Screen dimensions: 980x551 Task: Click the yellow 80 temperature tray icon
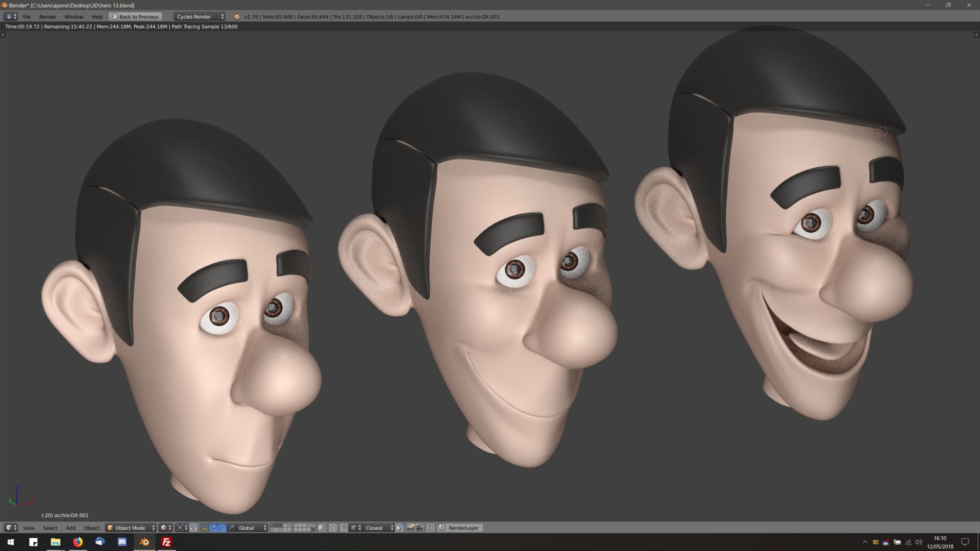click(x=875, y=542)
